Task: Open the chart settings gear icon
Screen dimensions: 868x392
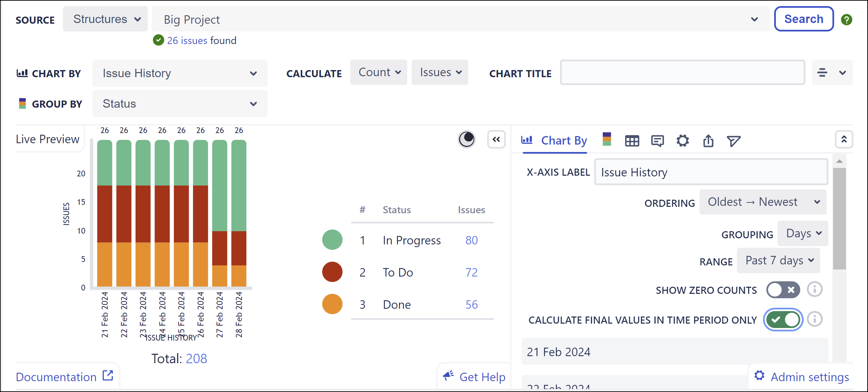Action: point(682,140)
